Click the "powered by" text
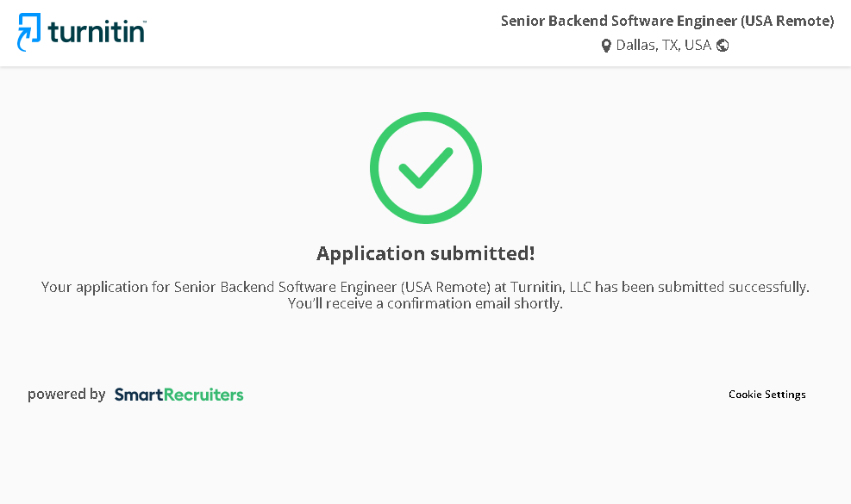Screen dimensions: 851x504 click(66, 395)
